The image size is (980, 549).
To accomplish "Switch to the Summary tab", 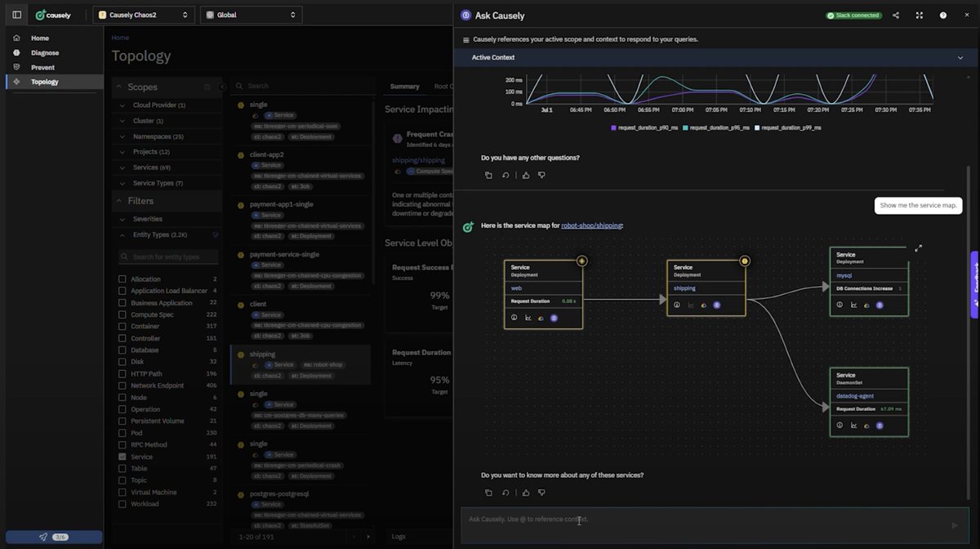I will (404, 87).
